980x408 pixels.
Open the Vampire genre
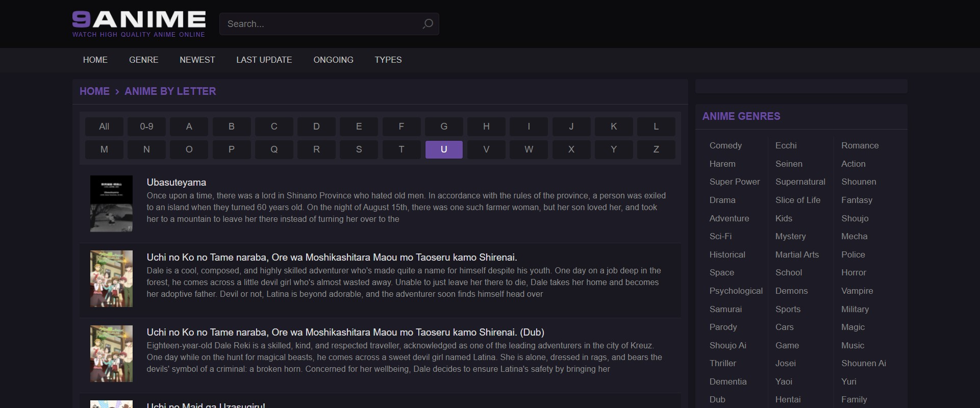click(857, 291)
